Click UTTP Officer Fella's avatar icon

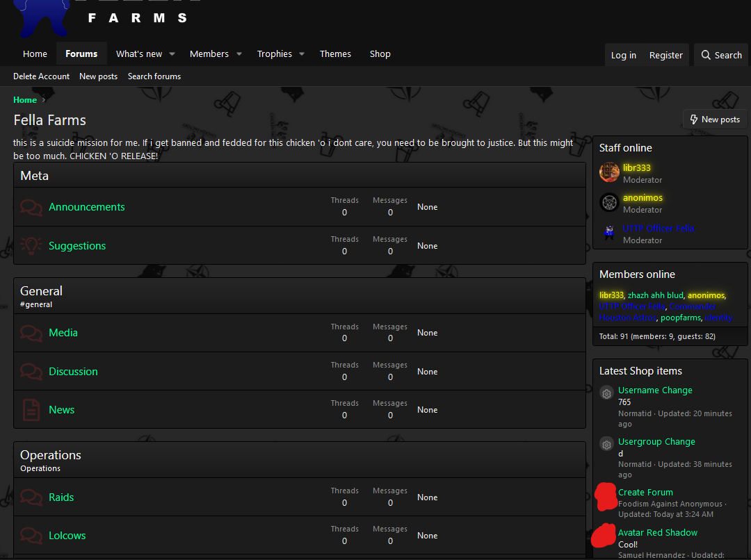(609, 233)
